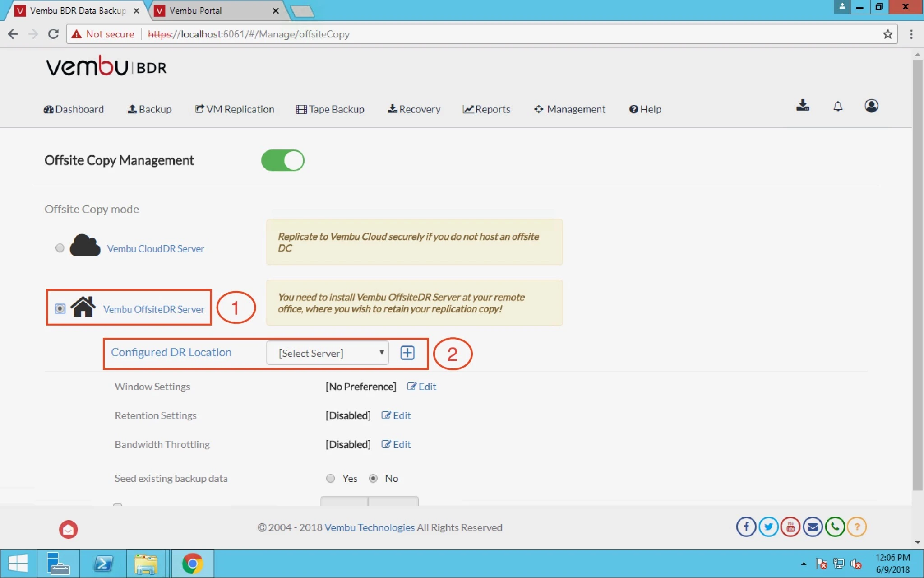Edit the Bandwidth Throttling setting

(396, 444)
